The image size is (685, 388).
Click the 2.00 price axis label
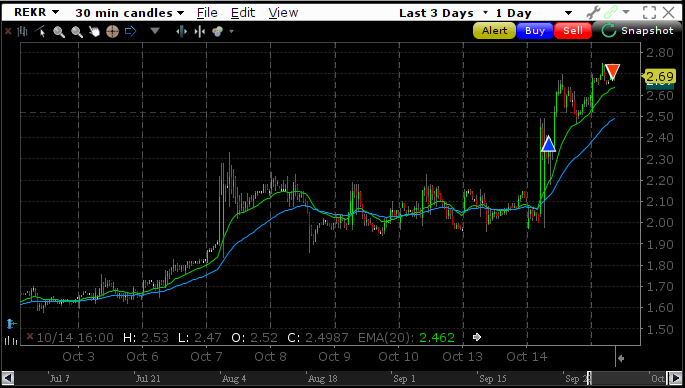click(x=660, y=223)
